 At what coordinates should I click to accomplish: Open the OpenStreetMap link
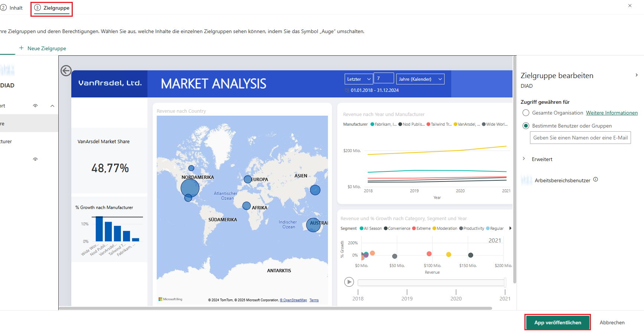pos(293,300)
